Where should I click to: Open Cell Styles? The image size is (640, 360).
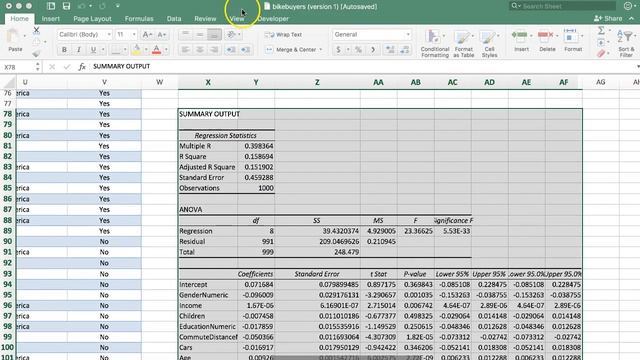(x=489, y=43)
